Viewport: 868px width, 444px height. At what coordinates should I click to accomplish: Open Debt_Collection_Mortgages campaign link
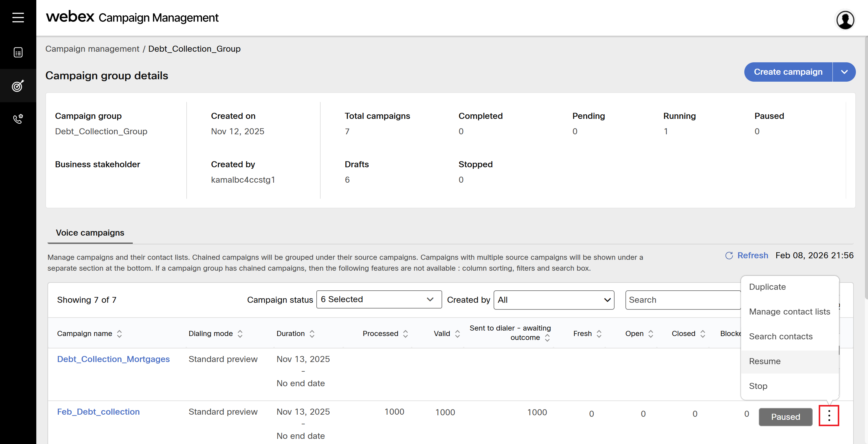tap(113, 359)
